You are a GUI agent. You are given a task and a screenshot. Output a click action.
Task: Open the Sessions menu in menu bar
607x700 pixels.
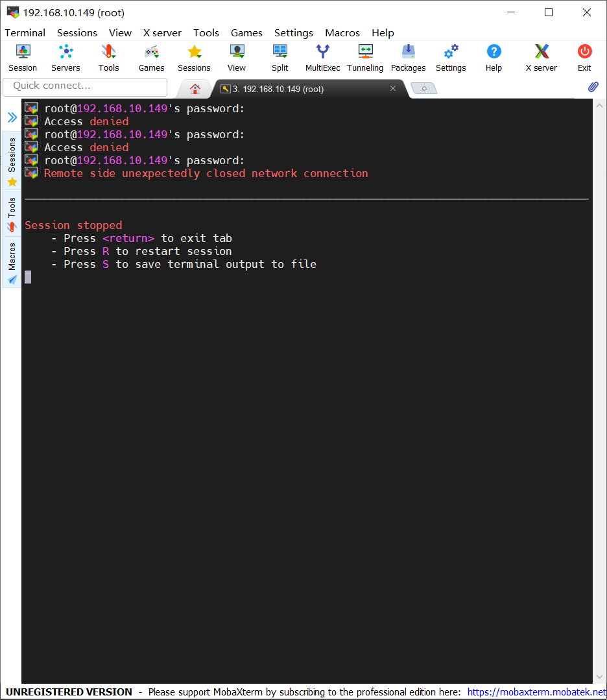click(x=77, y=32)
